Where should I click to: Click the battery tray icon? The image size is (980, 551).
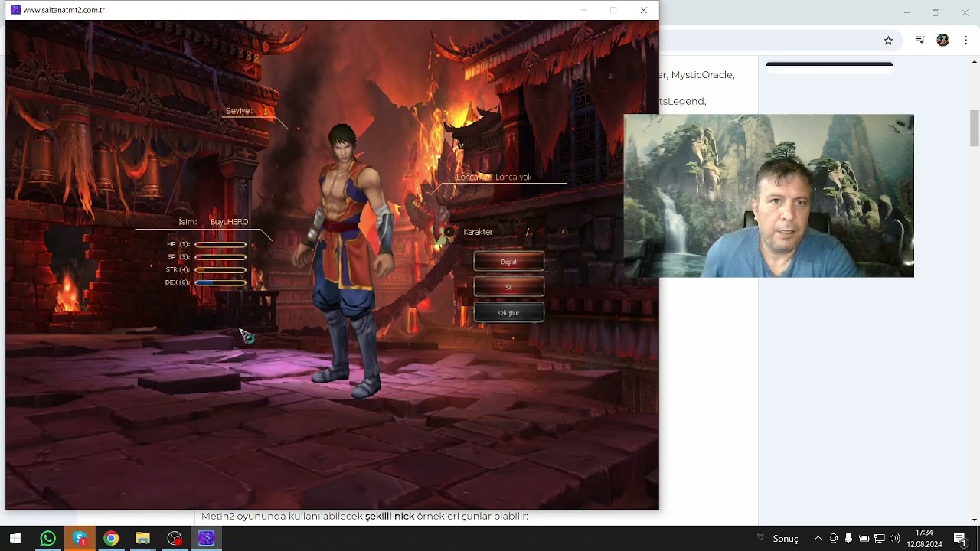pos(864,539)
